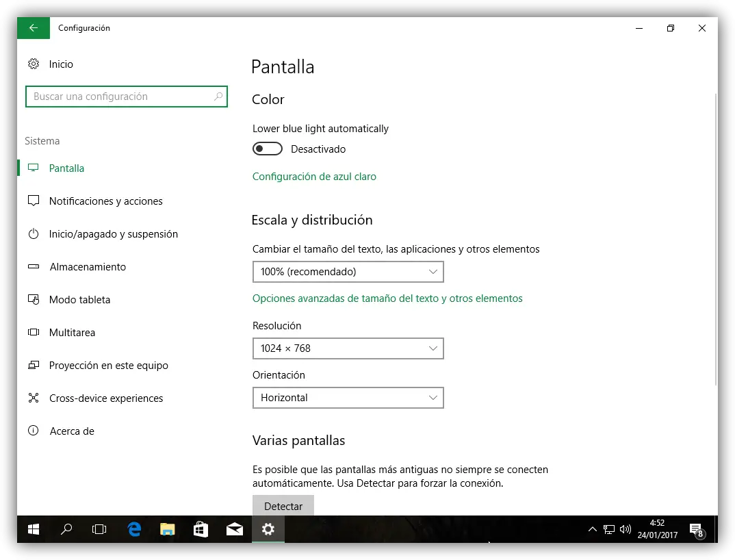
Task: Click the Sistema section label
Action: (42, 141)
